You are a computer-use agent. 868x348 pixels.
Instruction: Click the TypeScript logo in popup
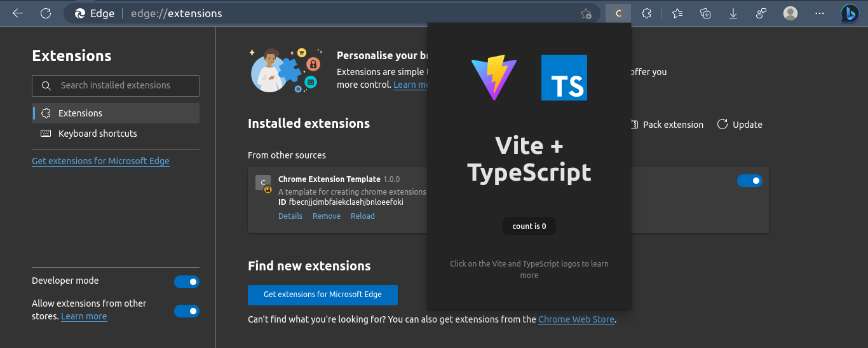click(564, 78)
